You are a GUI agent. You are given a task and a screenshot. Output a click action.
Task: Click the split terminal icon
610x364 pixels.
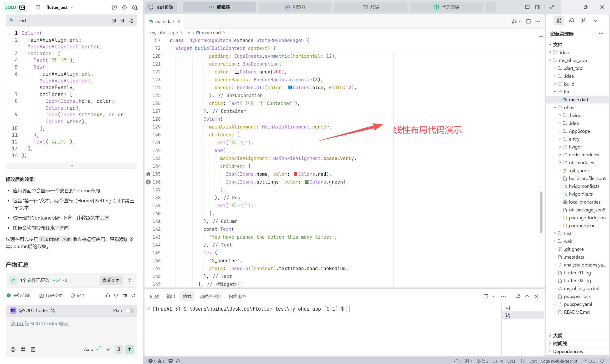tap(486, 296)
